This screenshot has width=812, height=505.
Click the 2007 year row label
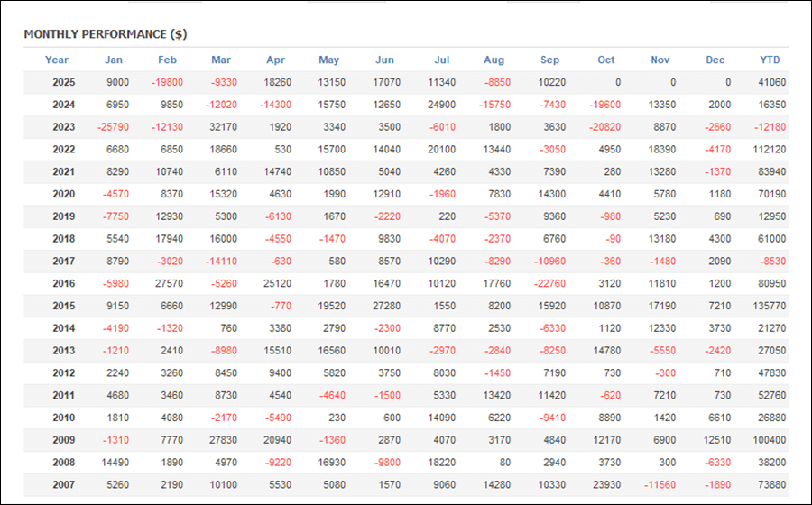63,484
